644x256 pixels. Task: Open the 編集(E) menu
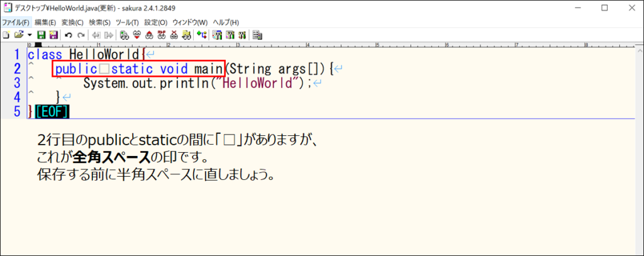coord(45,22)
